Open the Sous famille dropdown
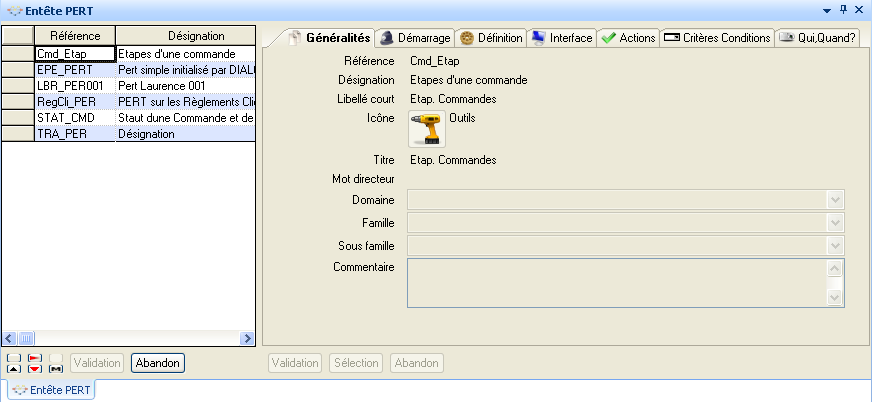This screenshot has height=402, width=872. click(x=836, y=245)
